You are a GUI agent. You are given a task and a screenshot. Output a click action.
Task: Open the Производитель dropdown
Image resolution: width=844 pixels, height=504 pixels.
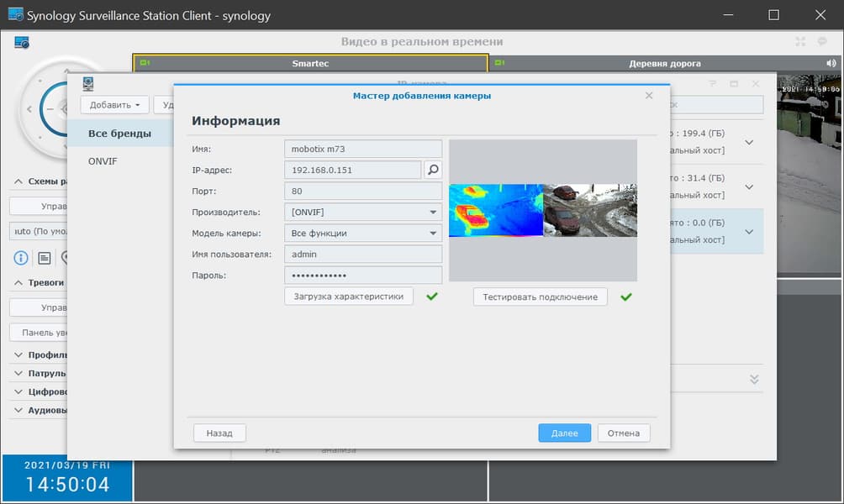tap(362, 213)
